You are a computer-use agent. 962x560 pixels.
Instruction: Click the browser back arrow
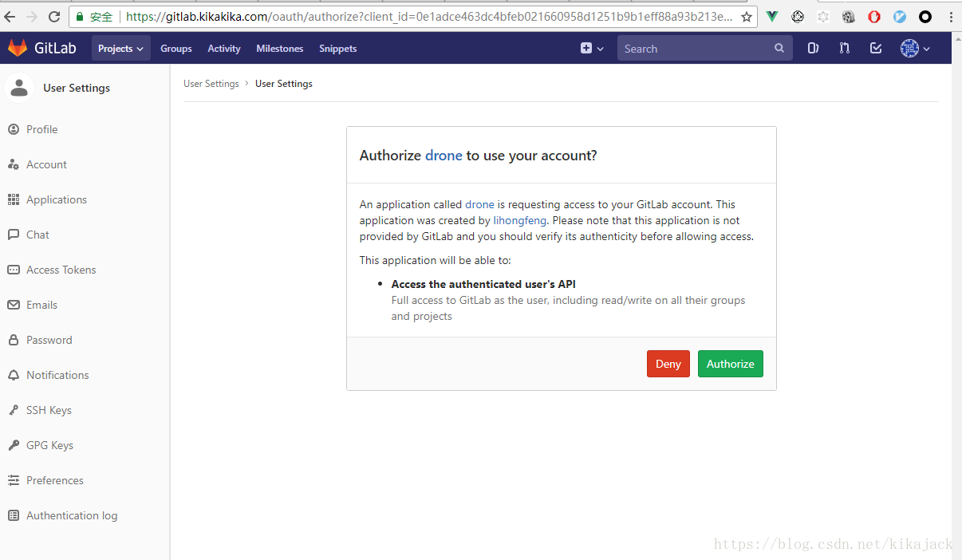[10, 17]
